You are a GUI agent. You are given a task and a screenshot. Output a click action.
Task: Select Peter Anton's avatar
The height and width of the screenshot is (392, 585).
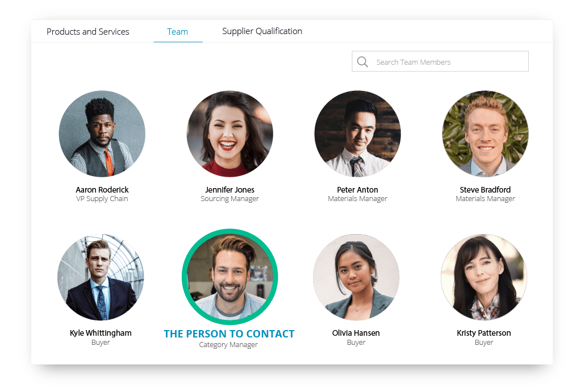(x=357, y=134)
